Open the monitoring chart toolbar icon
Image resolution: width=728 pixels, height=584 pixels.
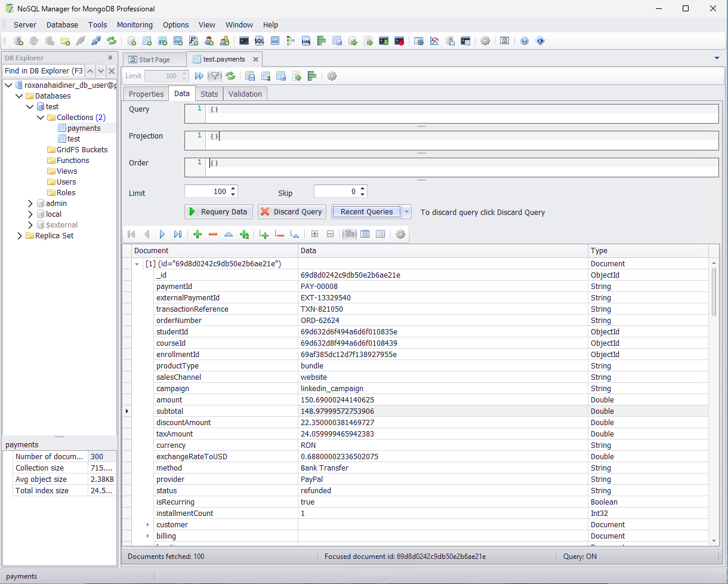coord(434,41)
